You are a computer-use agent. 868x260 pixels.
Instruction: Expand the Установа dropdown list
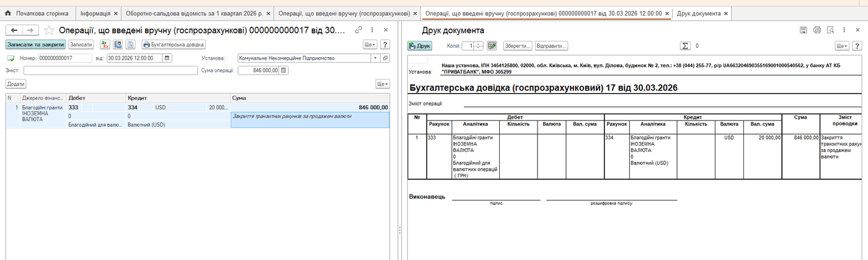coord(375,58)
